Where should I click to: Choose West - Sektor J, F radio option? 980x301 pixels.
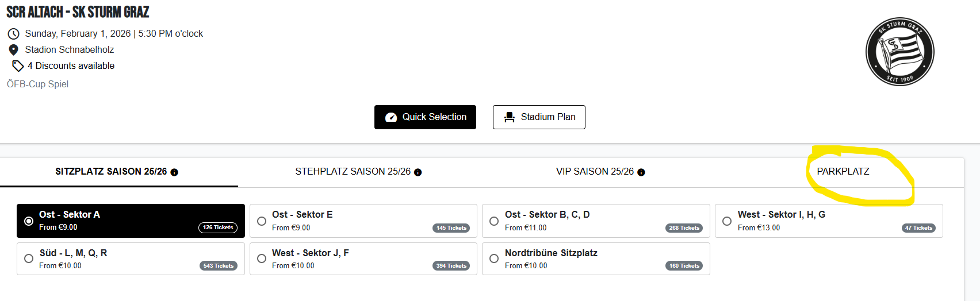click(x=262, y=258)
